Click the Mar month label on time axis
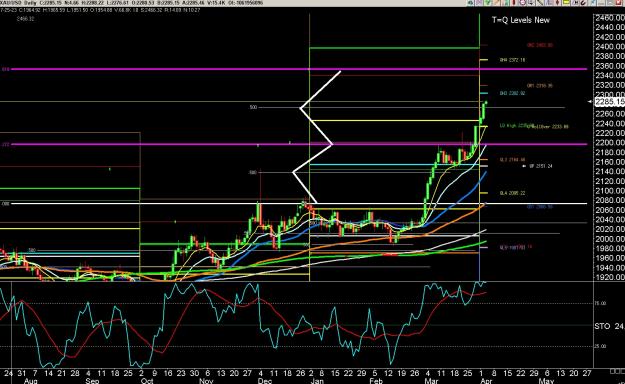625x384 pixels. 431,381
